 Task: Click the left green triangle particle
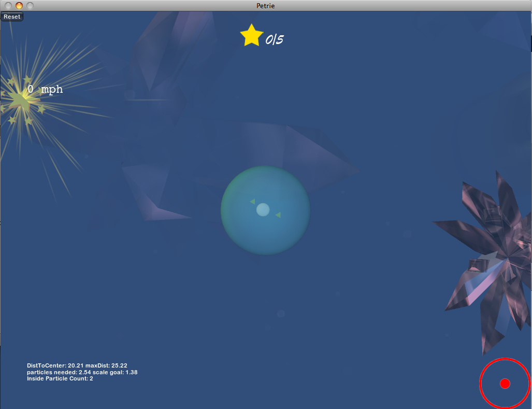click(252, 202)
